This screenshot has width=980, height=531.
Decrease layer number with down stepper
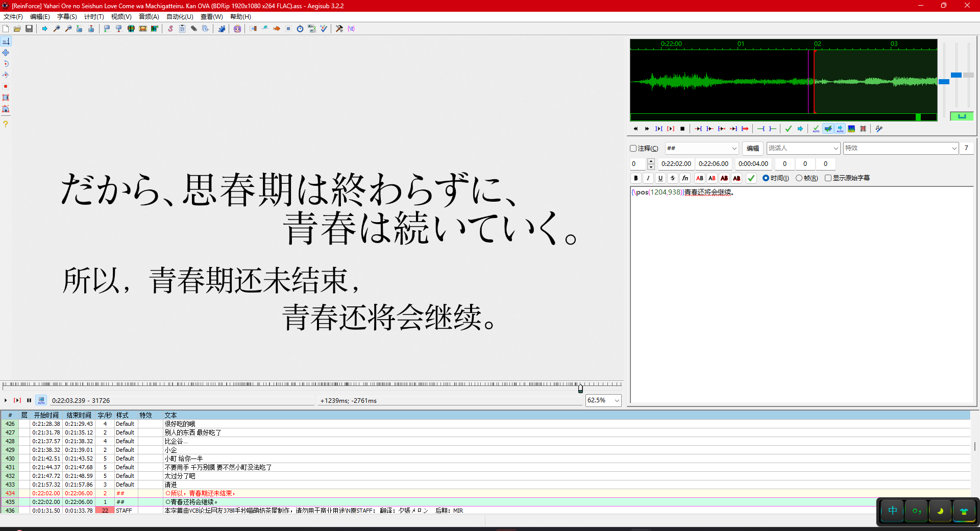coord(651,167)
